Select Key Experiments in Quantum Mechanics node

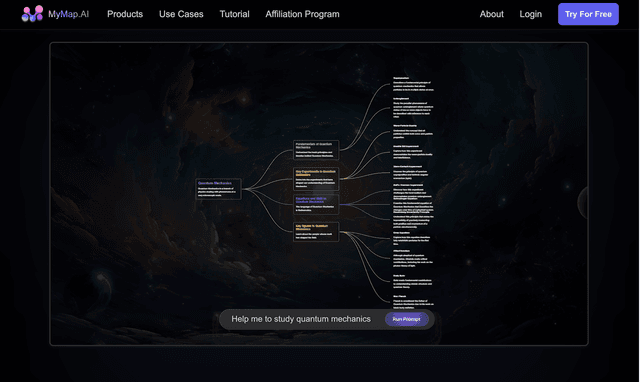coord(316,179)
